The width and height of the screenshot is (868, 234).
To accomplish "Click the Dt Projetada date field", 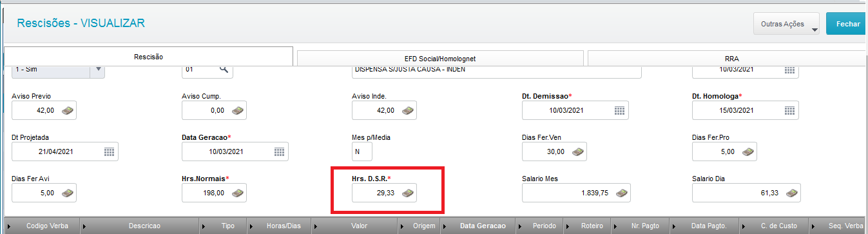I will click(65, 151).
